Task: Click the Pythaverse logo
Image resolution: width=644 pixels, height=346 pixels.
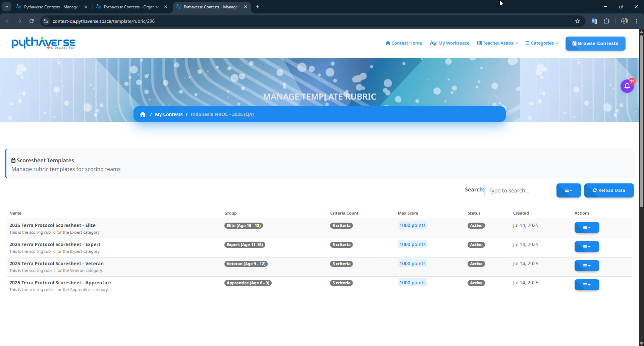Action: click(x=44, y=43)
